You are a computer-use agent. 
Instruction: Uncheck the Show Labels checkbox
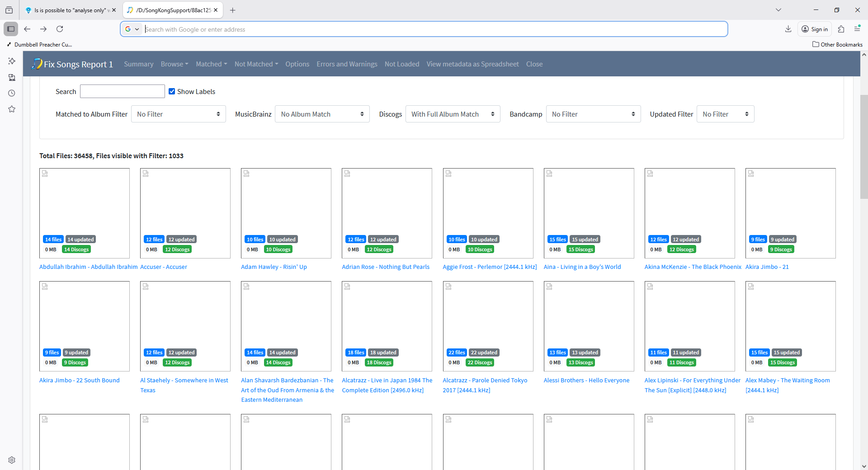point(172,91)
